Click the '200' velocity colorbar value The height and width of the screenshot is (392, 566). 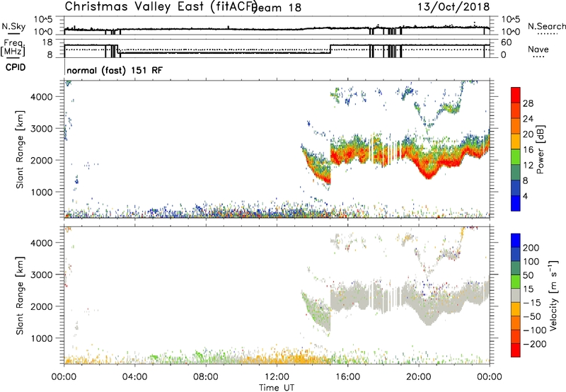pos(531,248)
